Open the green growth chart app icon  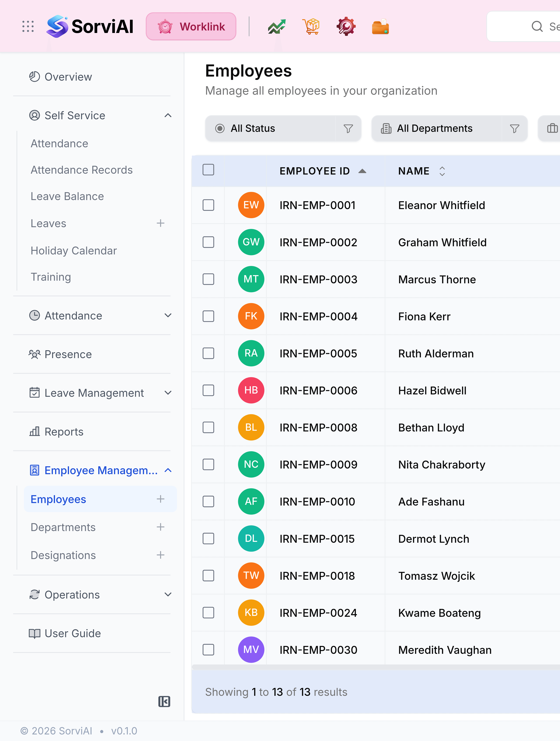point(277,27)
